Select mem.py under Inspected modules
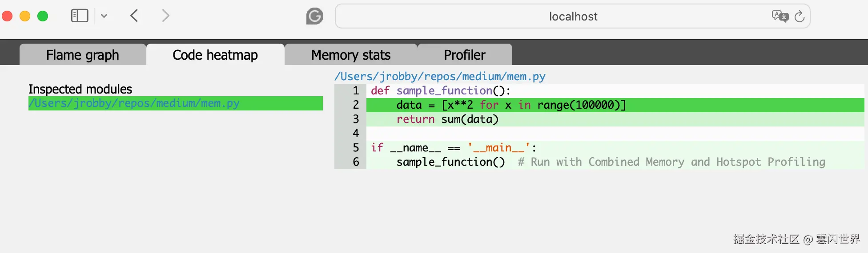Screen dimensions: 868x253 [134, 103]
